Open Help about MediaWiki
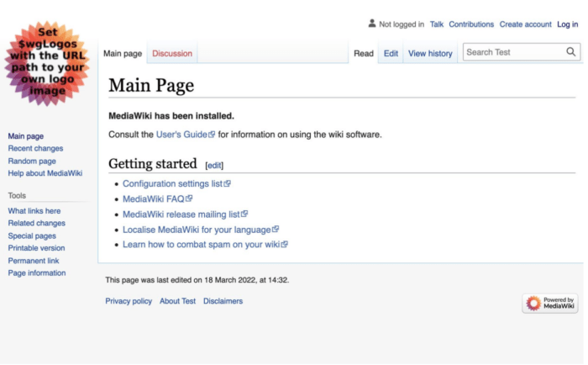The height and width of the screenshot is (365, 588). click(x=45, y=173)
